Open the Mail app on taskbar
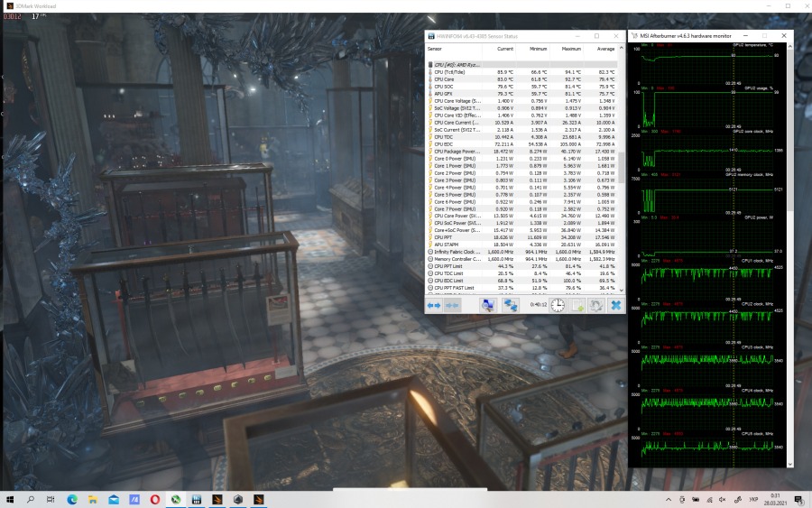The height and width of the screenshot is (508, 812). coord(114,500)
